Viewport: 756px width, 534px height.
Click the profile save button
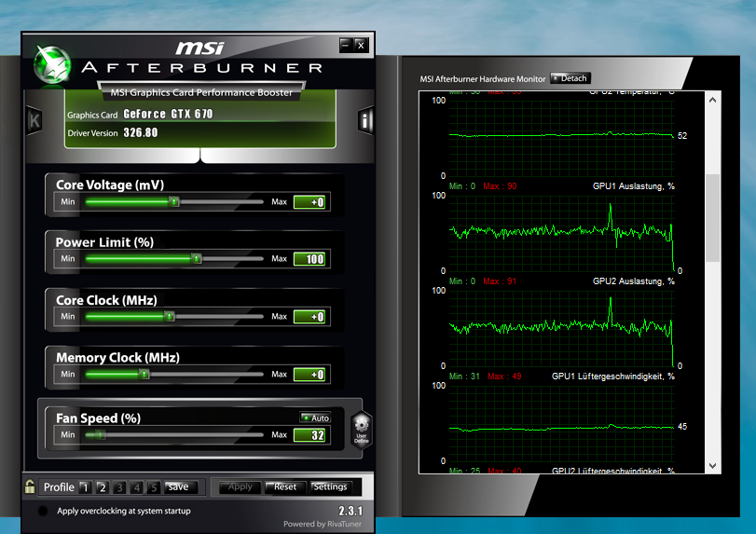180,487
